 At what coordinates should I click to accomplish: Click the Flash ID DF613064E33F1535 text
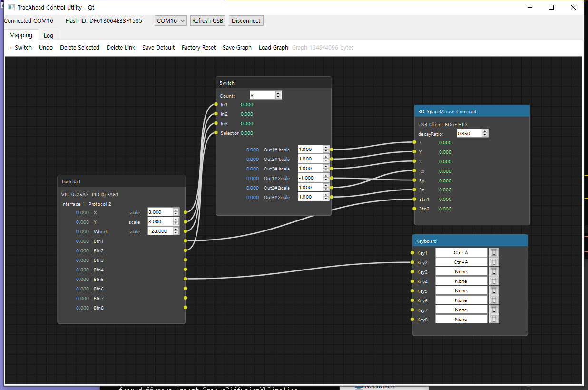104,20
